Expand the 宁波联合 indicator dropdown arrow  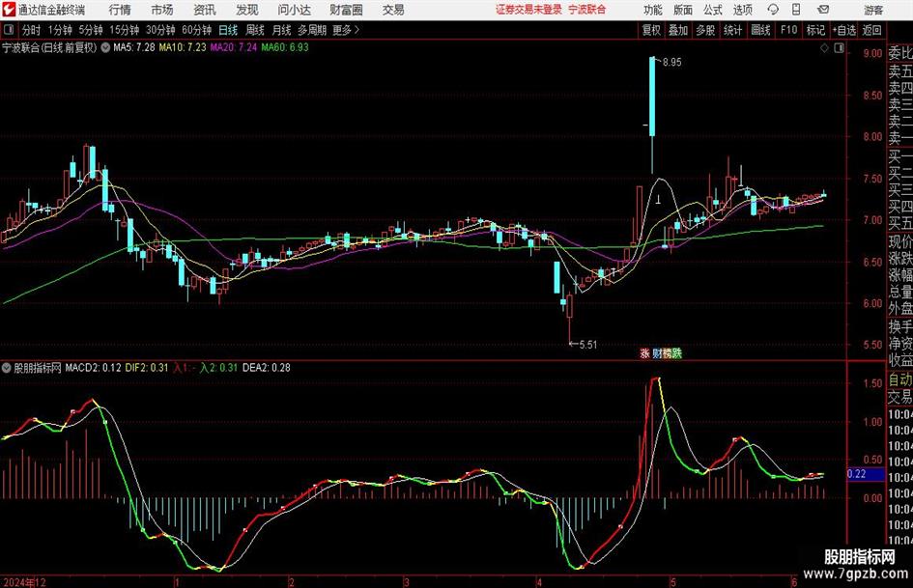click(x=105, y=47)
